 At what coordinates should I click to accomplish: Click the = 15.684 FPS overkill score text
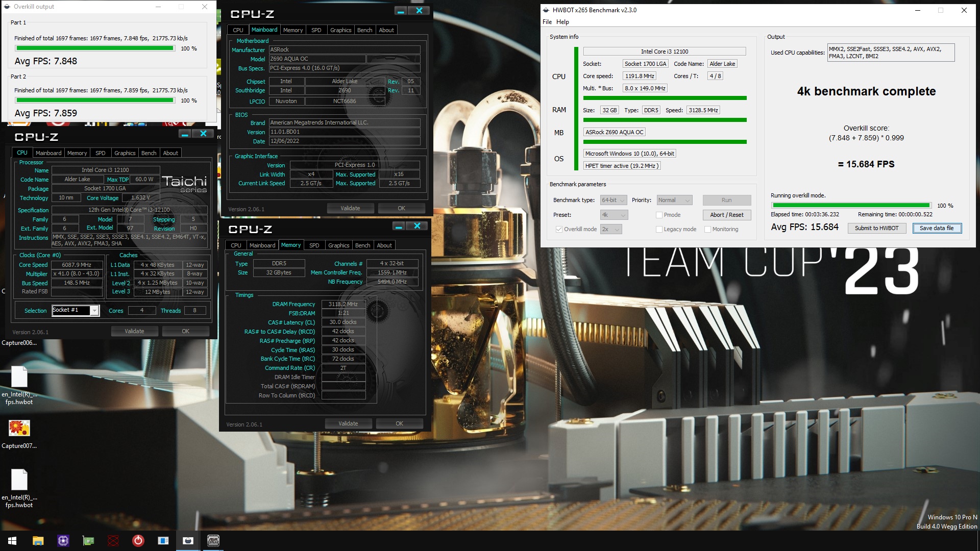click(866, 164)
